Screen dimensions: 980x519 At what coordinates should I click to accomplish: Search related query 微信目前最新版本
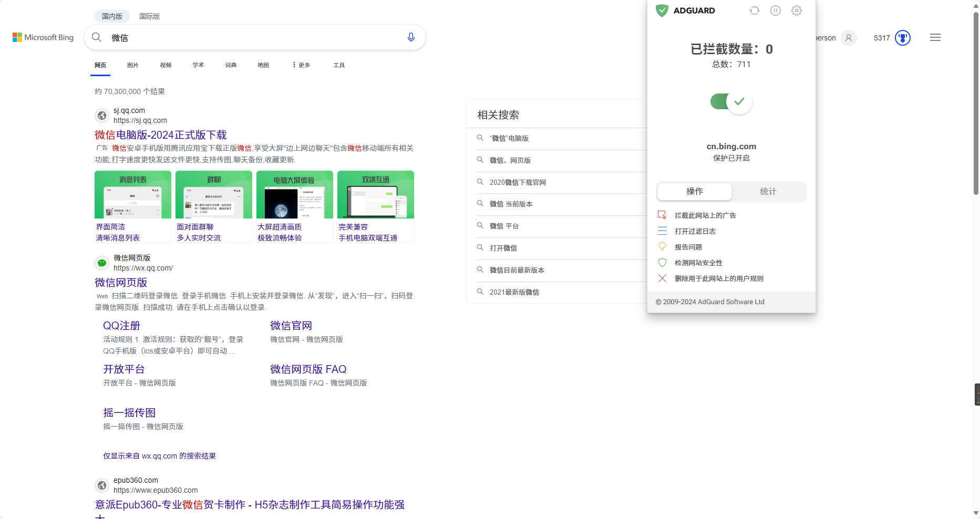click(x=517, y=270)
